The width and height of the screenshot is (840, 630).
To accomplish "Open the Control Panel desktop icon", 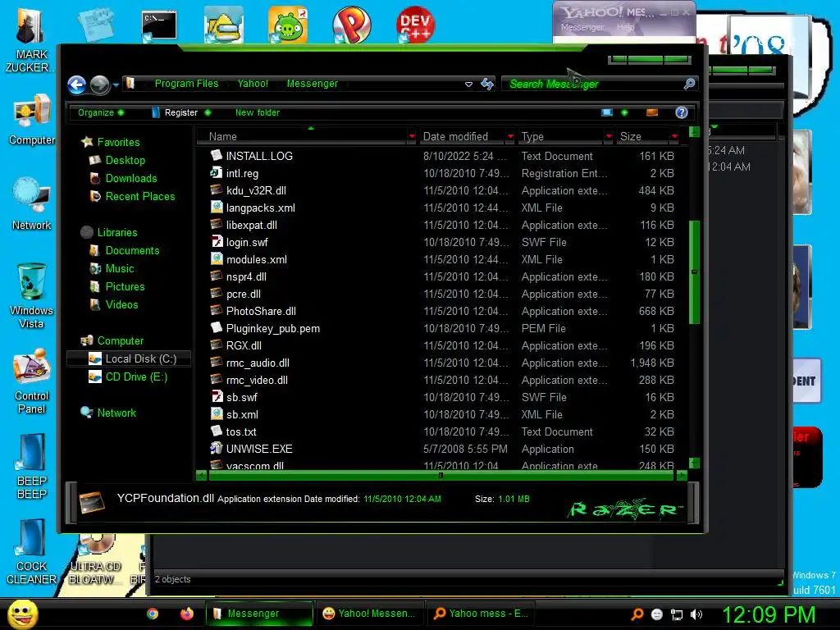I will click(32, 381).
